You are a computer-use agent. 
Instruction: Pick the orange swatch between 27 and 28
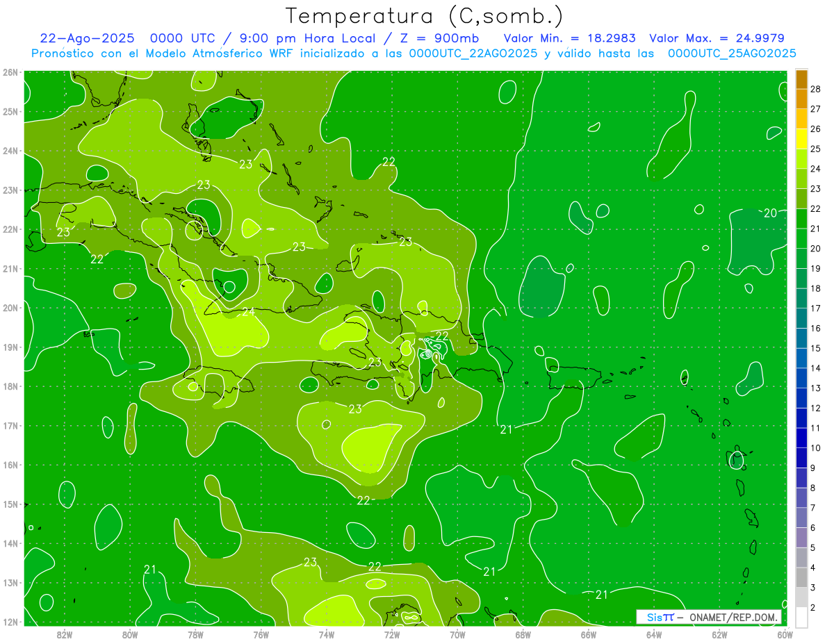coord(801,99)
